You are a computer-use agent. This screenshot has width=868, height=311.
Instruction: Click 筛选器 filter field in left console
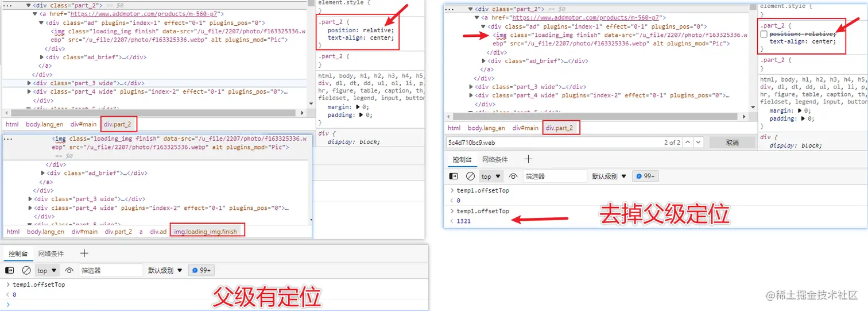pos(110,270)
